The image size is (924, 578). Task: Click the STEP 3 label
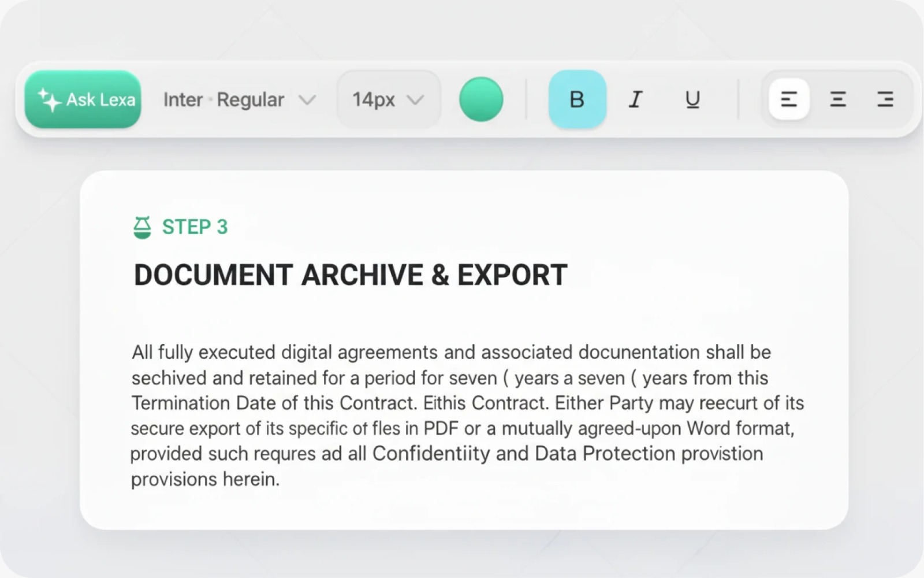tap(195, 227)
